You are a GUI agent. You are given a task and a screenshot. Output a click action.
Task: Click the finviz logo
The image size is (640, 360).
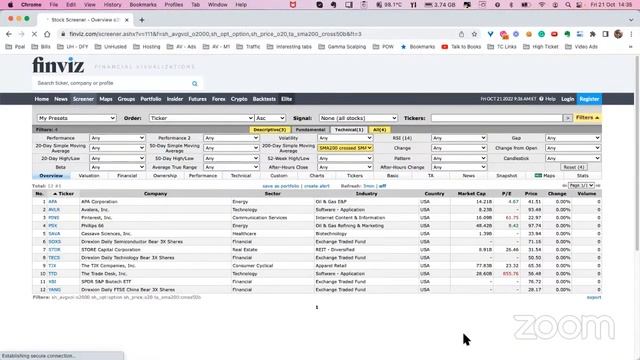pos(58,65)
